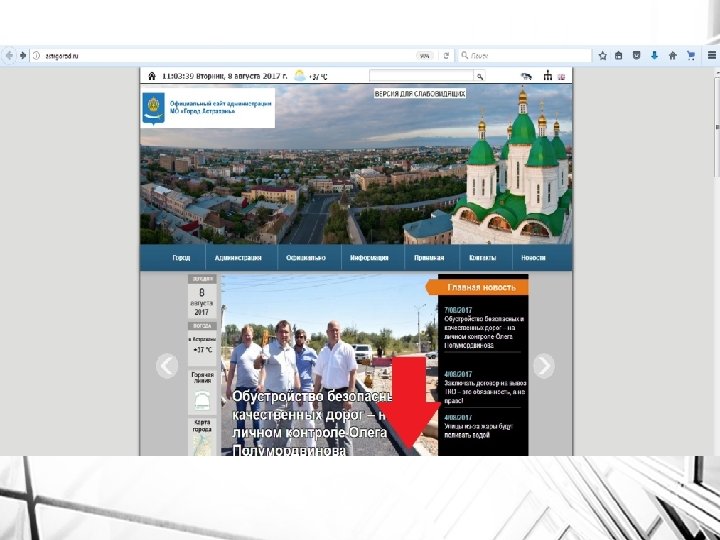The width and height of the screenshot is (720, 540).
Task: Show next slide with right carousel arrow
Action: tap(544, 366)
